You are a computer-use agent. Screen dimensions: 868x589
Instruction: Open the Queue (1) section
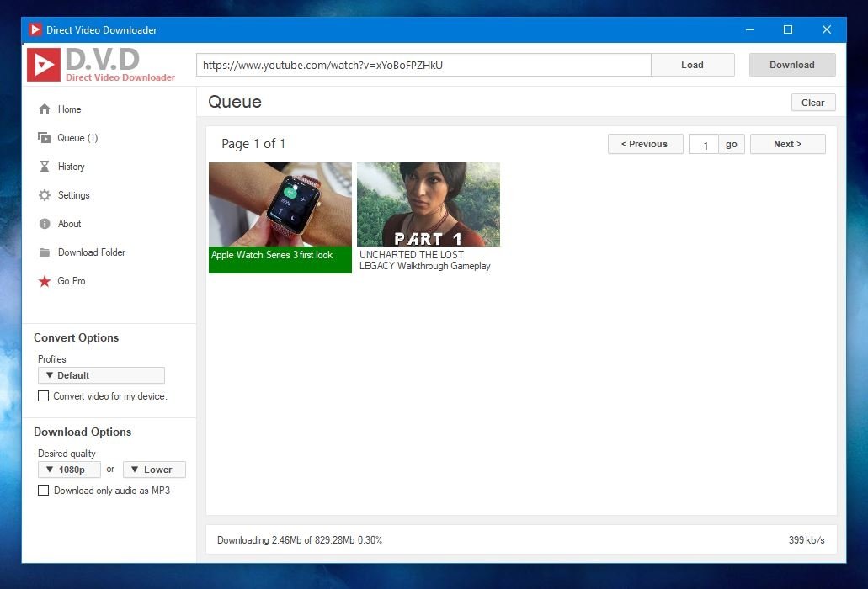(x=77, y=138)
